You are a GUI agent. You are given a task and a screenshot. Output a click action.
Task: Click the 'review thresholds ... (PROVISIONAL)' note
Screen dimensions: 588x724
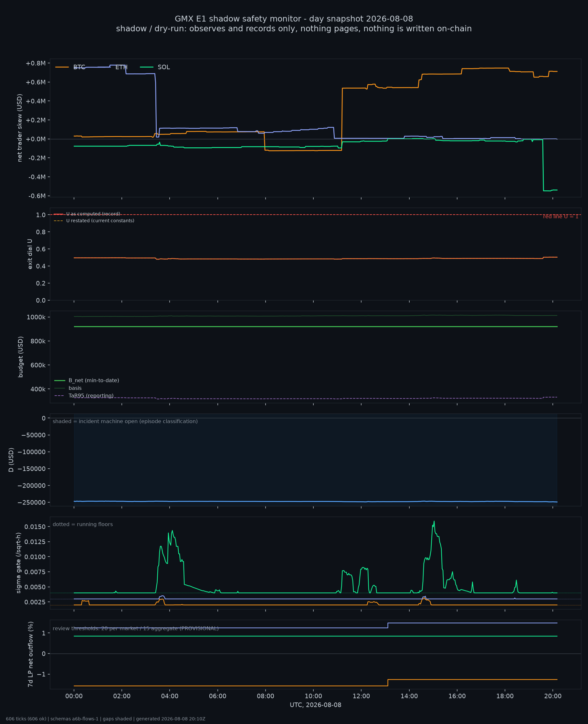click(x=136, y=629)
